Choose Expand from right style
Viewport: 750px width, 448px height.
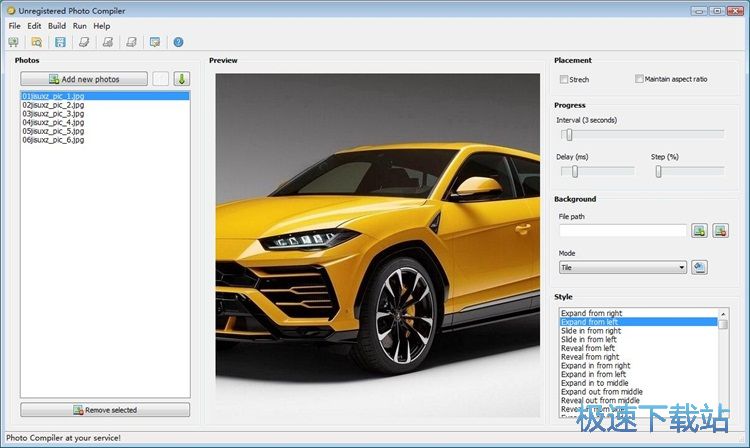coord(639,313)
